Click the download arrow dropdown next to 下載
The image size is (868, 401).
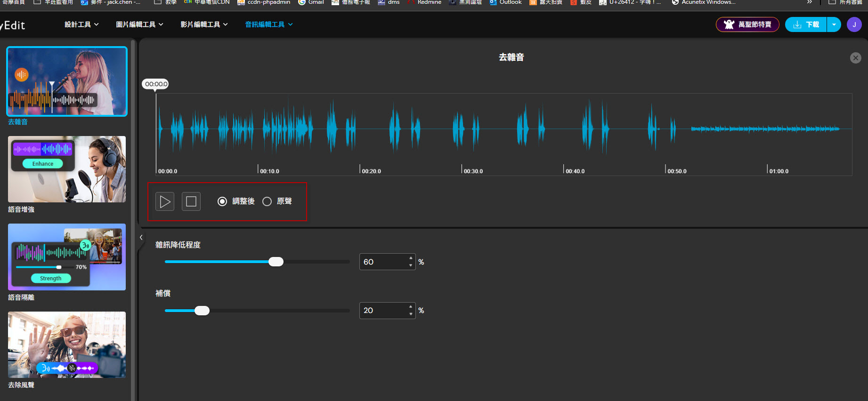click(x=834, y=24)
